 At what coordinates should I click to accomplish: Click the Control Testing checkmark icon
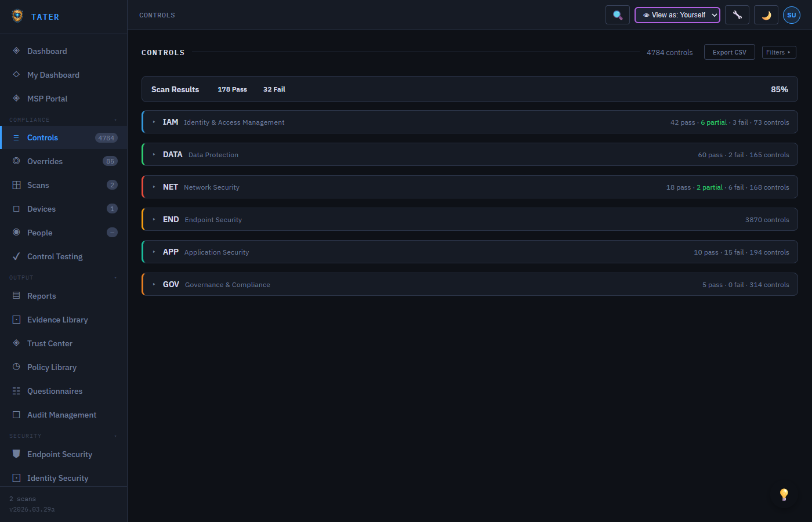(x=16, y=256)
